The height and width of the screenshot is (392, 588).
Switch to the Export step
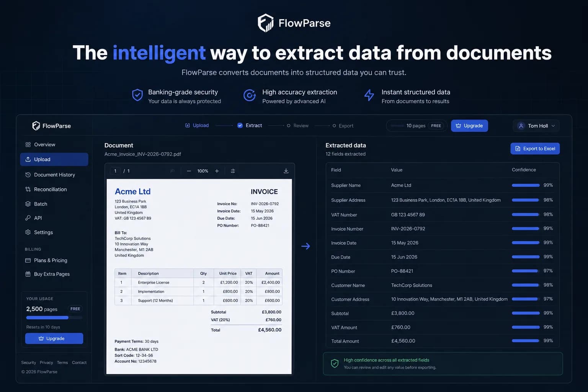[343, 126]
